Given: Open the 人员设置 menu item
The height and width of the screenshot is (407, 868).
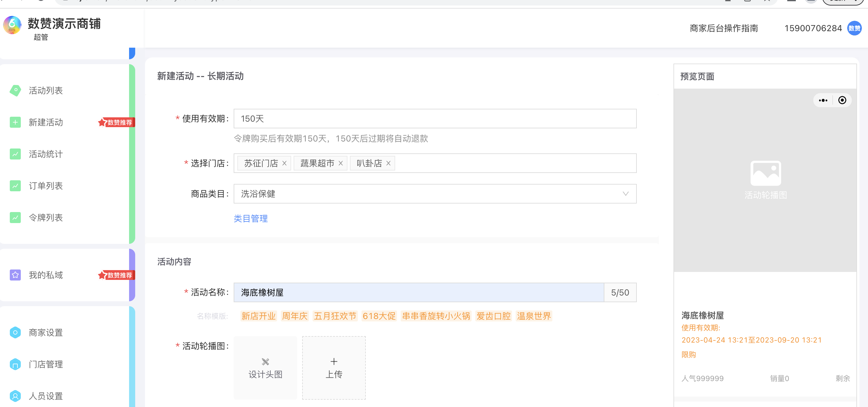Looking at the screenshot, I should click(x=46, y=396).
